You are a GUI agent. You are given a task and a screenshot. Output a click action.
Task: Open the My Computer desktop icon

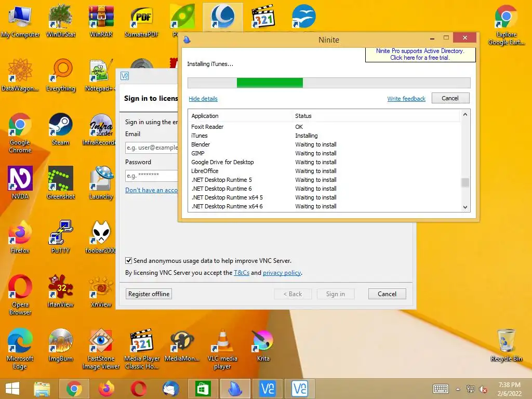20,21
